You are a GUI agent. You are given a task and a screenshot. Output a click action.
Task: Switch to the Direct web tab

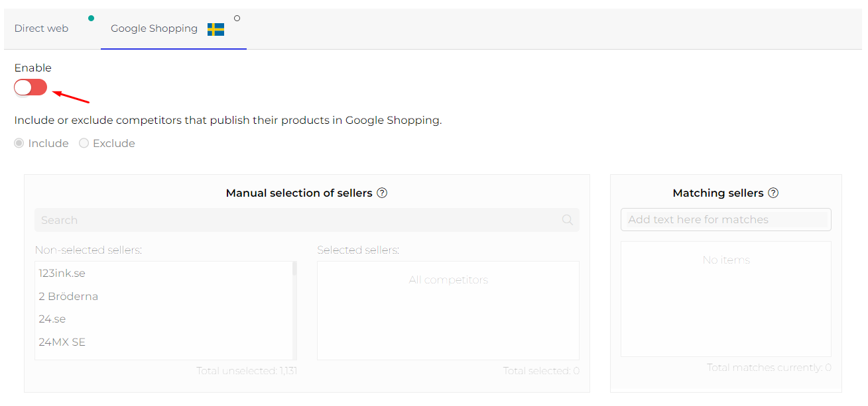point(41,28)
